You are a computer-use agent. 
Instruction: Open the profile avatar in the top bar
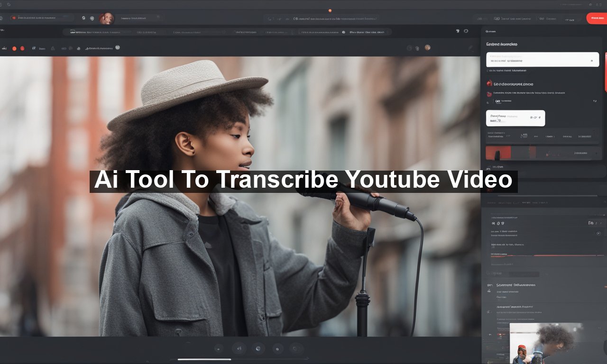107,18
